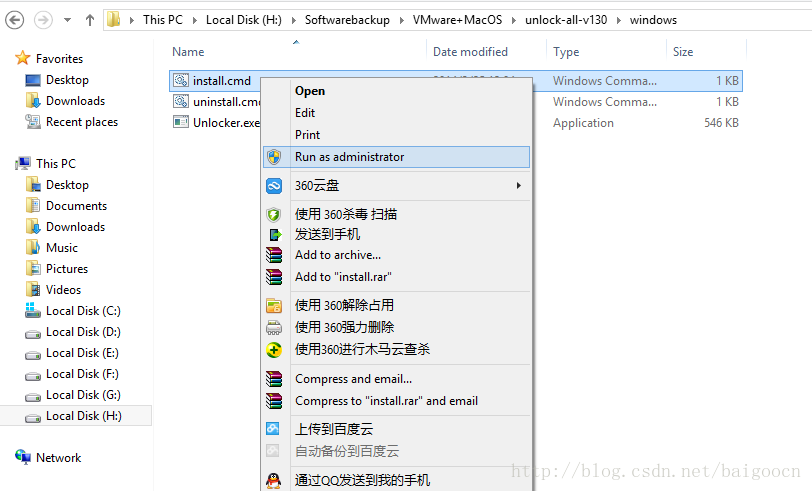Open the 360云盘 submenu
This screenshot has height=491, width=812.
tap(396, 185)
